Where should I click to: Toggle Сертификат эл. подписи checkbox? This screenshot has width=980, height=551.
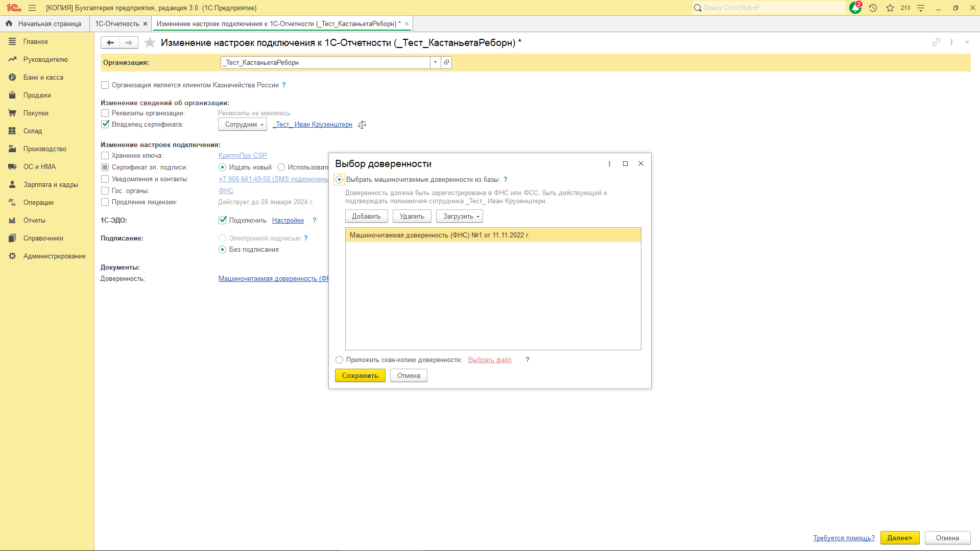pyautogui.click(x=105, y=167)
